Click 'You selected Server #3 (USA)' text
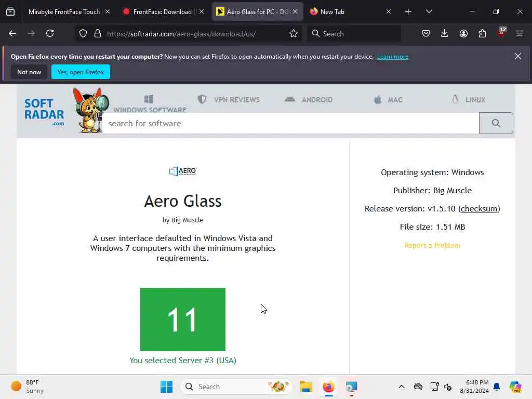Screen dimensions: 532x399 pyautogui.click(x=183, y=361)
